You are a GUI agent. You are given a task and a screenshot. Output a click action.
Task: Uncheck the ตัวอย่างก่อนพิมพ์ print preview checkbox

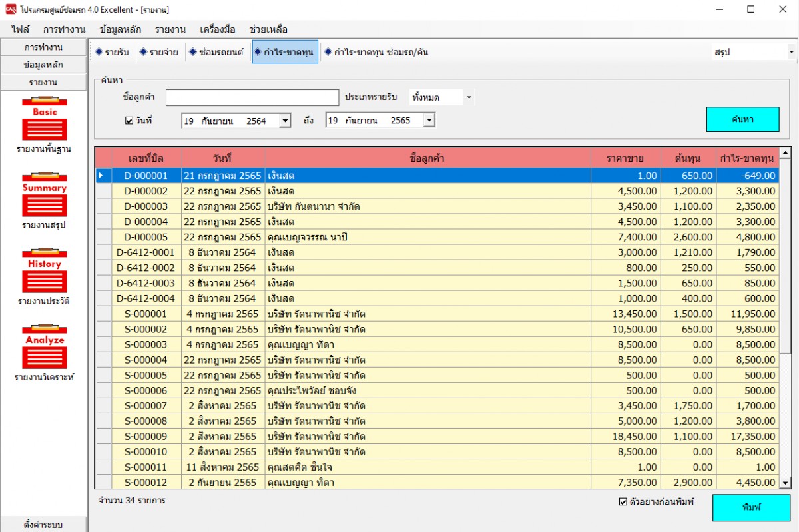click(623, 502)
